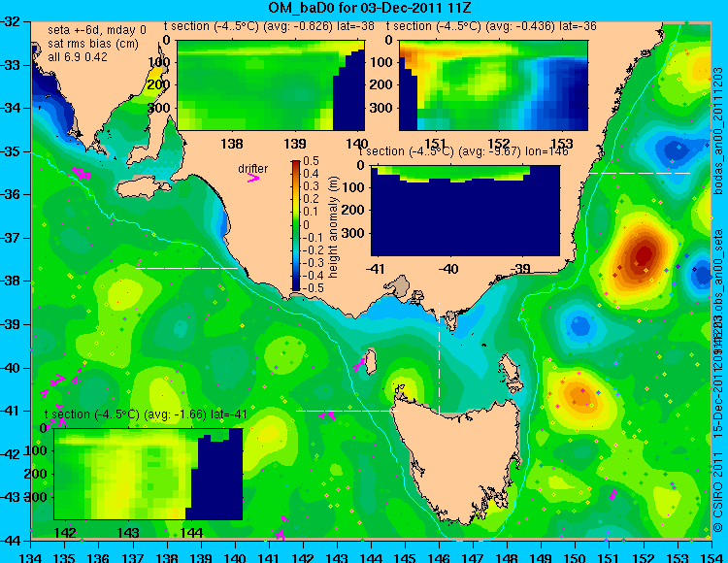Image resolution: width=728 pixels, height=563 pixels.
Task: Click the blue cold eddy near 153E 35S
Action: pyautogui.click(x=674, y=150)
